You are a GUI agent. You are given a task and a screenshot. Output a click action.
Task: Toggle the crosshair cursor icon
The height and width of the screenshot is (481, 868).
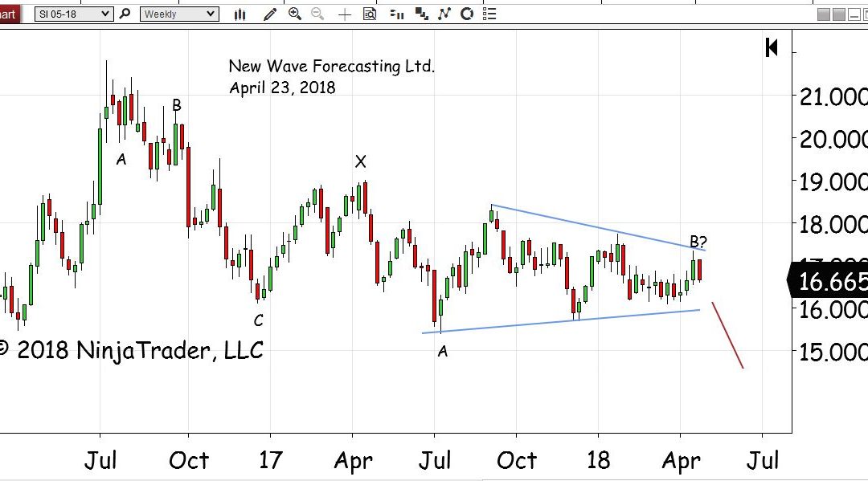click(x=344, y=14)
